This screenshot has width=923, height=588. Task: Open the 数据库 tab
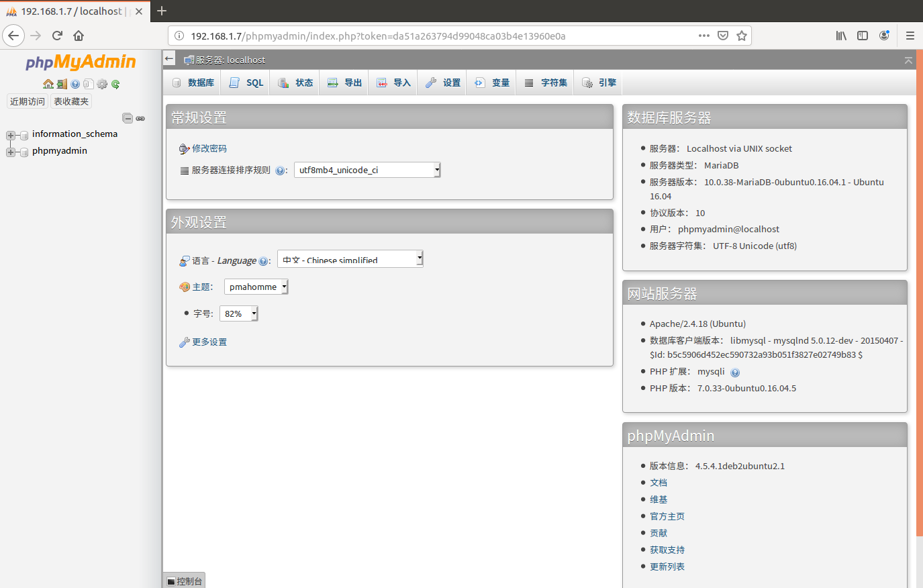point(193,83)
